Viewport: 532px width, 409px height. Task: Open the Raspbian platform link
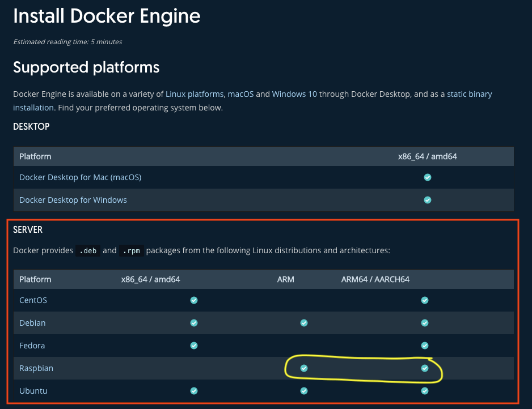(x=36, y=368)
